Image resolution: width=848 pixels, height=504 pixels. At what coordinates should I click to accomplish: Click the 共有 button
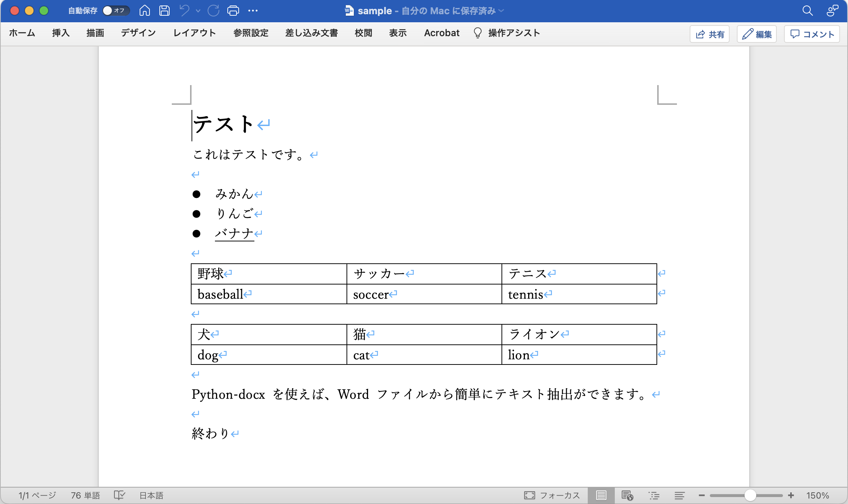[x=709, y=34]
